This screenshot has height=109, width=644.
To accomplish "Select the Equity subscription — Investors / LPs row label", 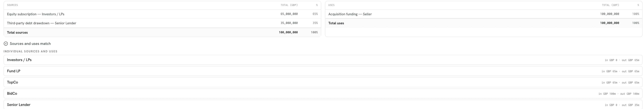I will [x=36, y=14].
